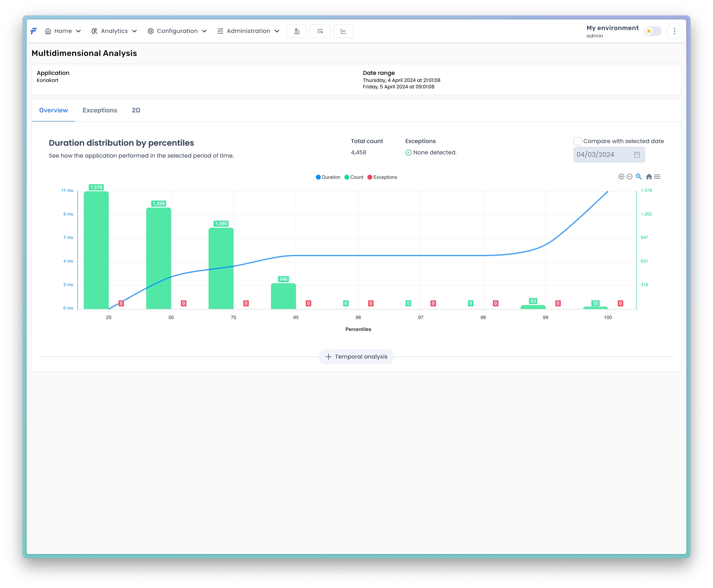Click the microscope analysis toolbar icon
713x588 pixels.
[296, 31]
